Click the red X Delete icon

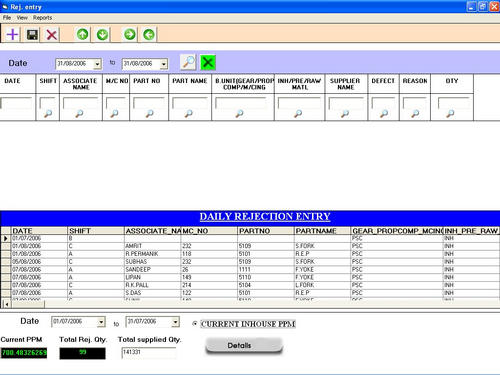52,34
